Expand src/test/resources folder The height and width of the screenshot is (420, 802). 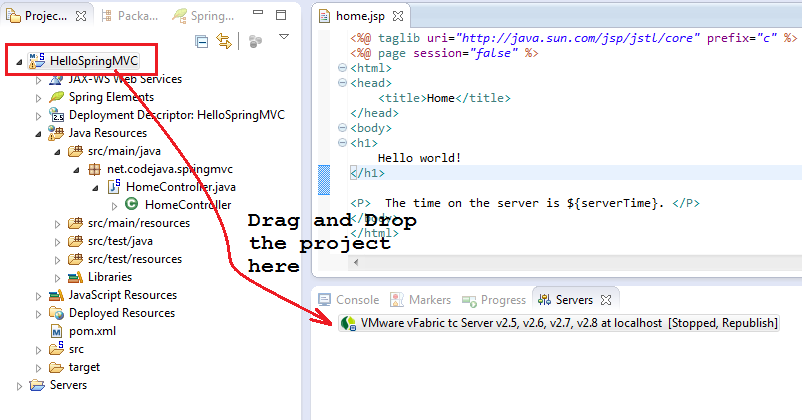pos(57,260)
